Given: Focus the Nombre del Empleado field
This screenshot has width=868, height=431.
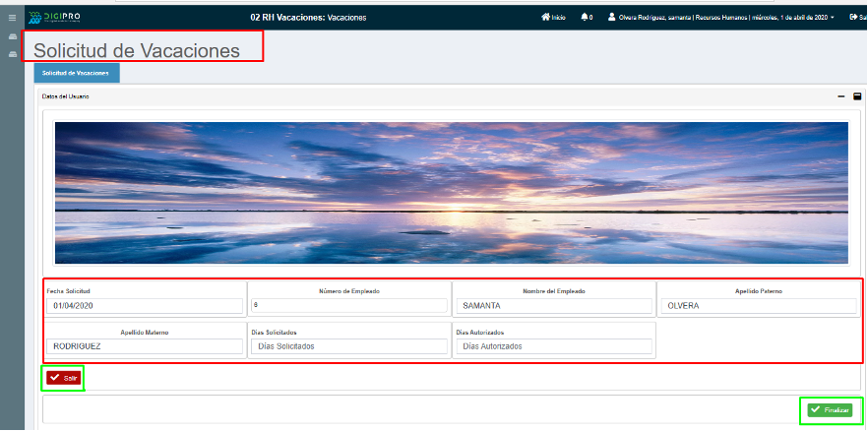Looking at the screenshot, I should click(x=553, y=306).
